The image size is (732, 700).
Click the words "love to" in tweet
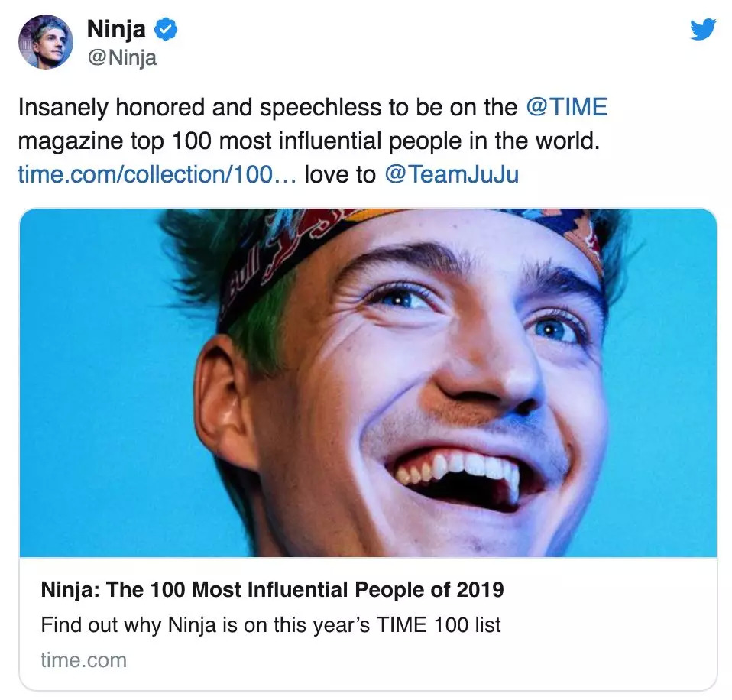[x=340, y=174]
